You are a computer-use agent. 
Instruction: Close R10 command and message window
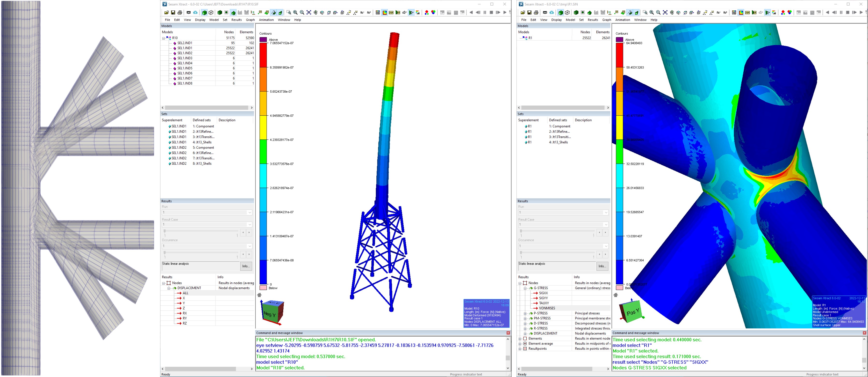point(508,333)
